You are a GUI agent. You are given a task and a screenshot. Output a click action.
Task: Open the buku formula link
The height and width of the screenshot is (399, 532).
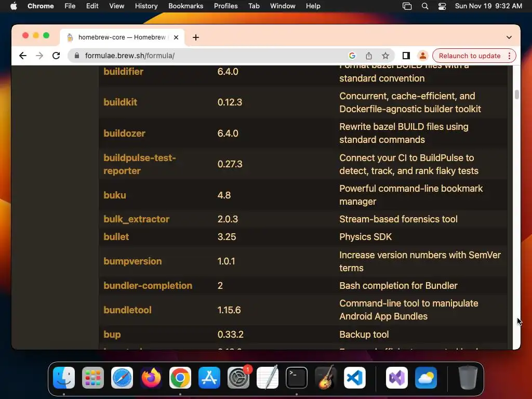[x=115, y=195]
